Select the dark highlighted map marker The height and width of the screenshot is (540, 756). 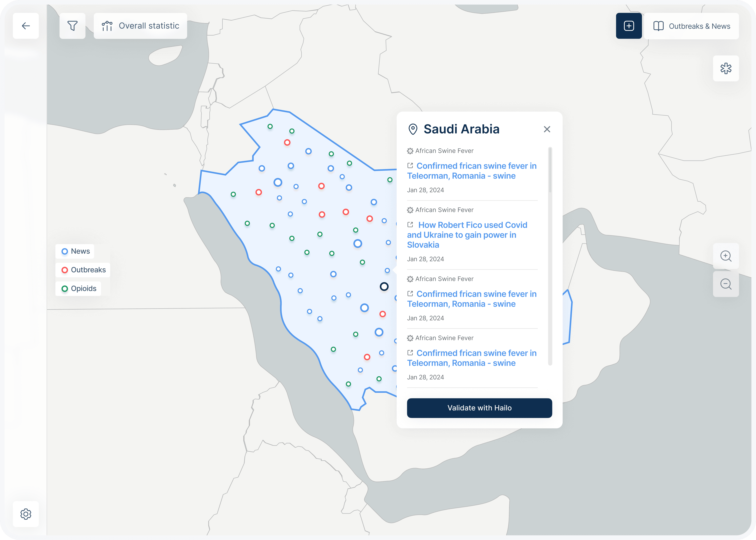pyautogui.click(x=384, y=286)
